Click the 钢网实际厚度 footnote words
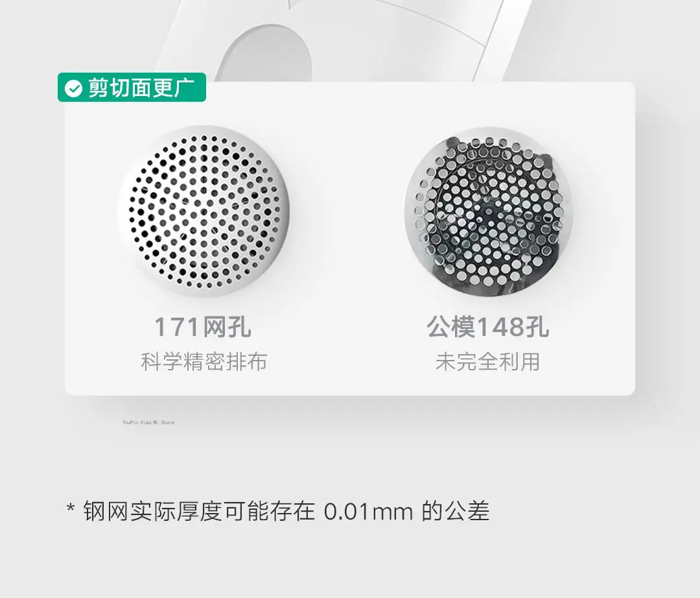Viewport: 700px width, 598px height. coord(153,511)
